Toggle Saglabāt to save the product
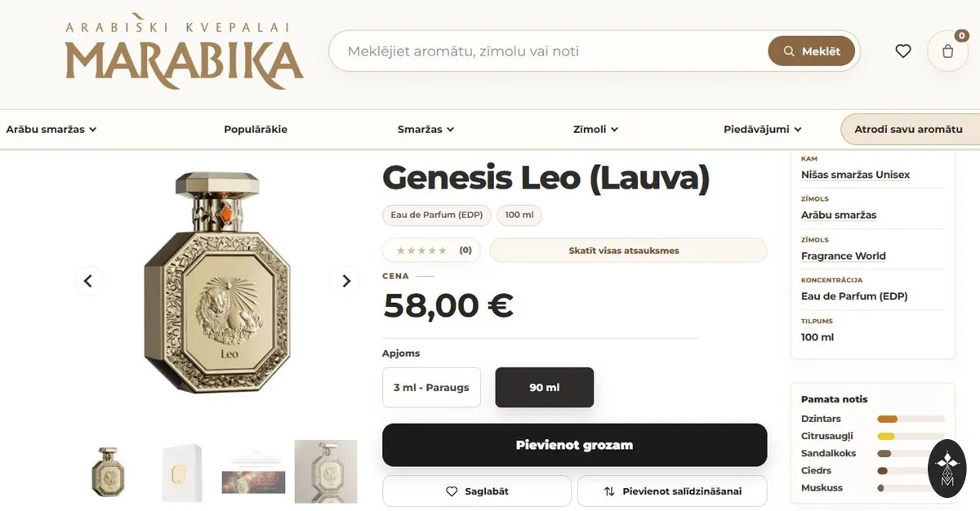The height and width of the screenshot is (511, 980). click(x=477, y=491)
